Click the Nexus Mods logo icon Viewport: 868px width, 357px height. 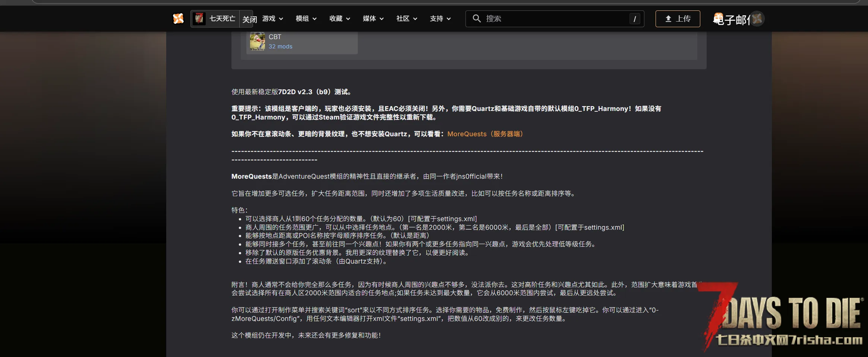178,19
